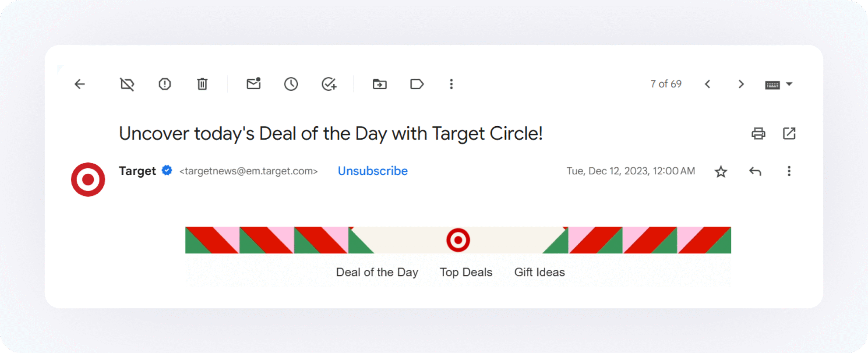The image size is (868, 353).
Task: Click the Report spam icon
Action: 165,84
